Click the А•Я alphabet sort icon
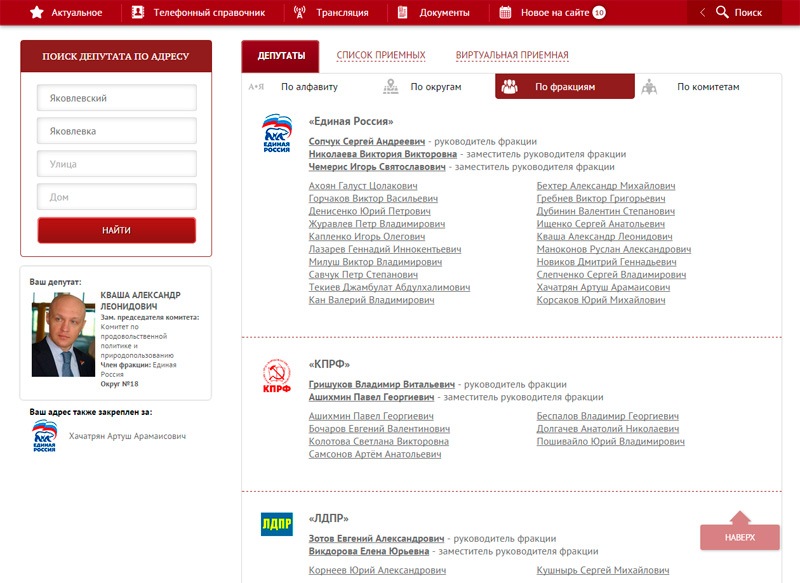This screenshot has width=800, height=583. 256,87
